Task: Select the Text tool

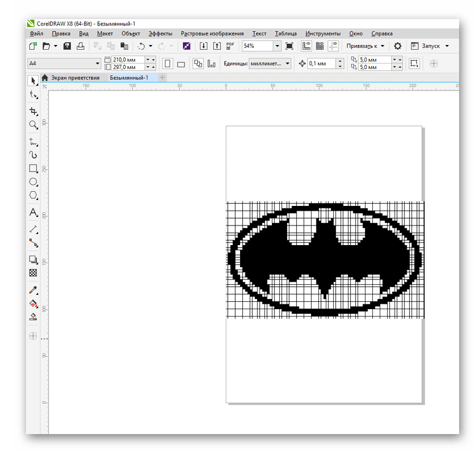Action: click(x=33, y=212)
